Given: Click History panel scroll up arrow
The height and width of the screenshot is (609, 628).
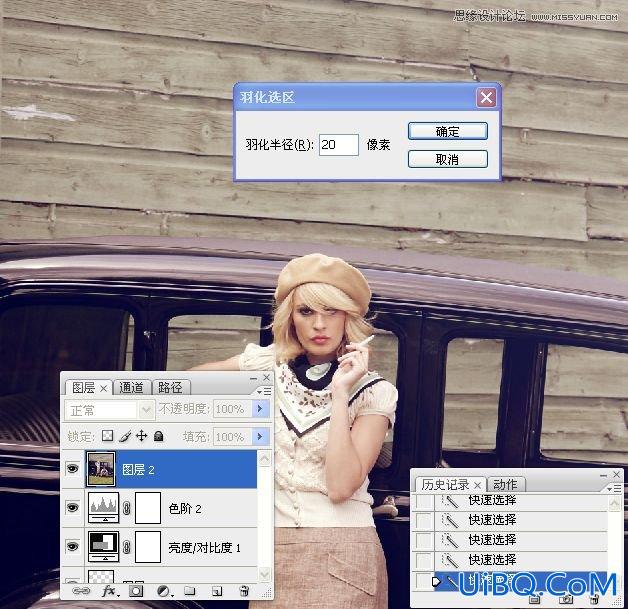Looking at the screenshot, I should pyautogui.click(x=615, y=503).
